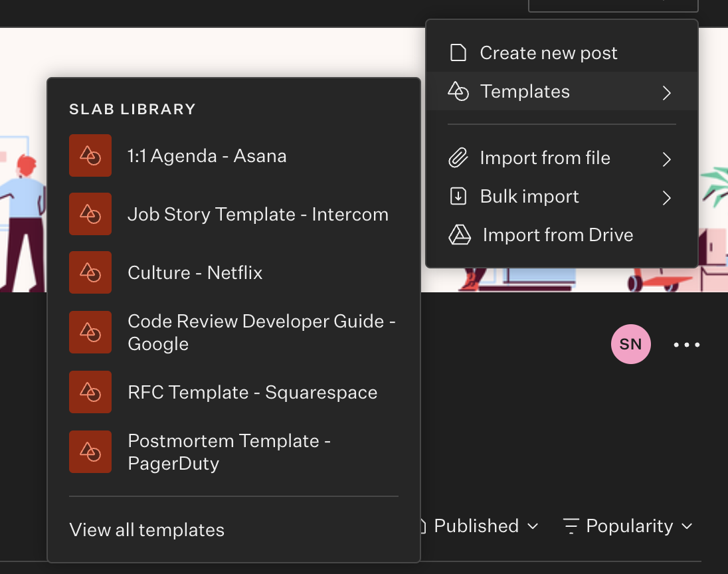The height and width of the screenshot is (574, 728).
Task: Click the Code Review Developer Guide icon
Action: tap(90, 332)
